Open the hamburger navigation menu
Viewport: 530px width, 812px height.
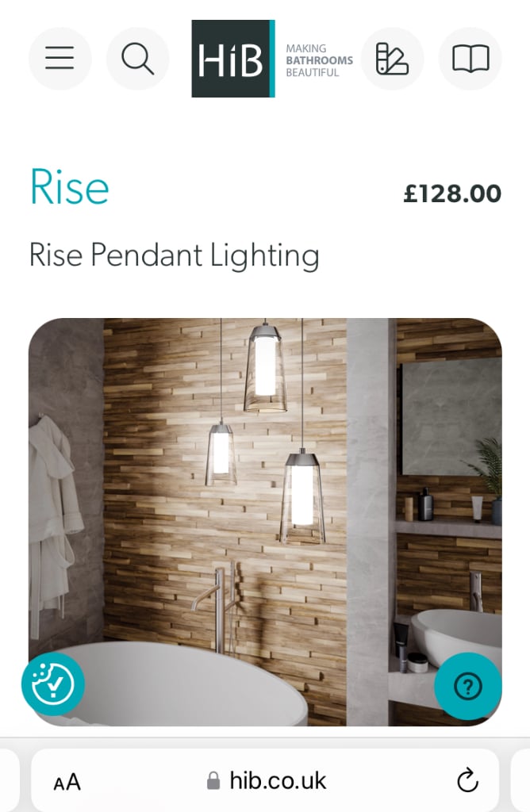click(60, 58)
